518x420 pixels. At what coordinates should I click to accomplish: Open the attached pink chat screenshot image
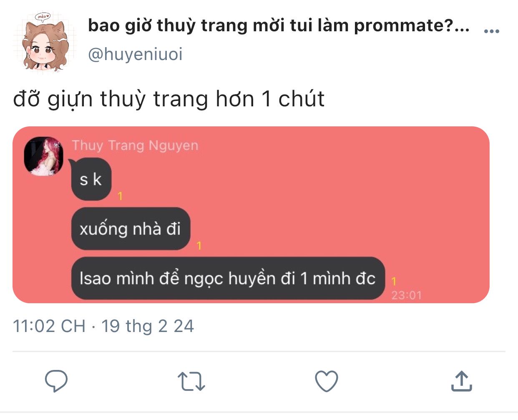251,215
